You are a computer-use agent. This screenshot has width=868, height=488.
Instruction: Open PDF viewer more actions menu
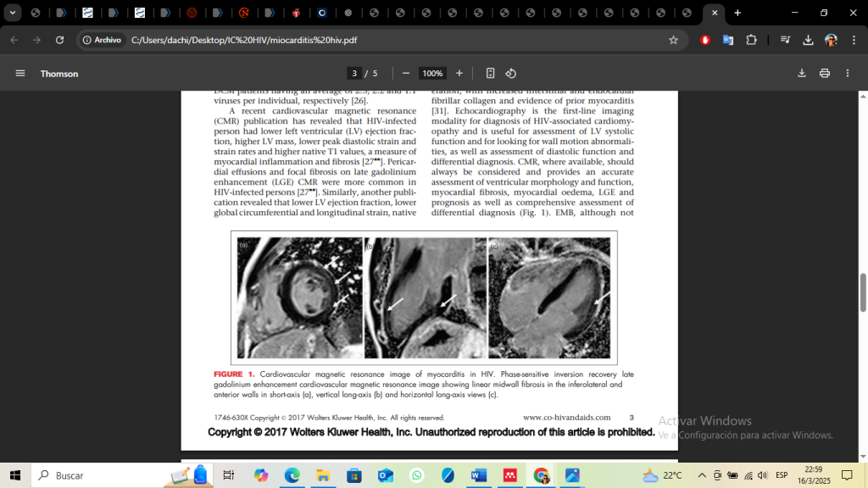[847, 74]
